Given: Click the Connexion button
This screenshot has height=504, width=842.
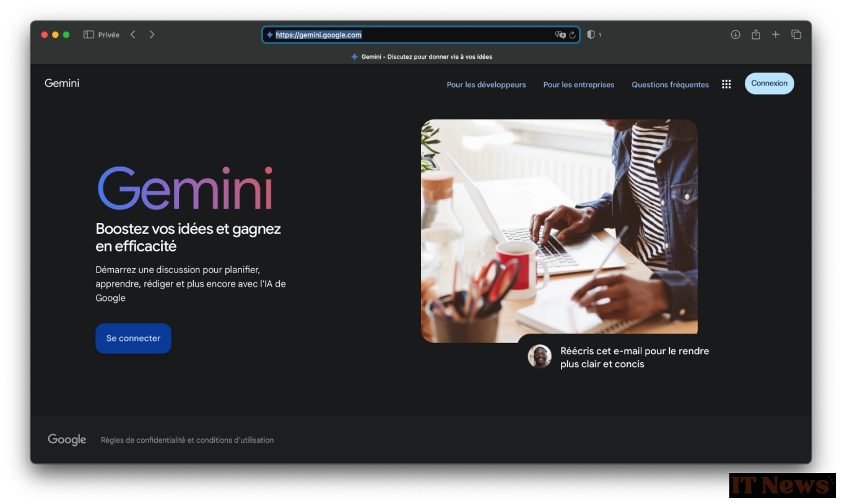Looking at the screenshot, I should tap(769, 84).
